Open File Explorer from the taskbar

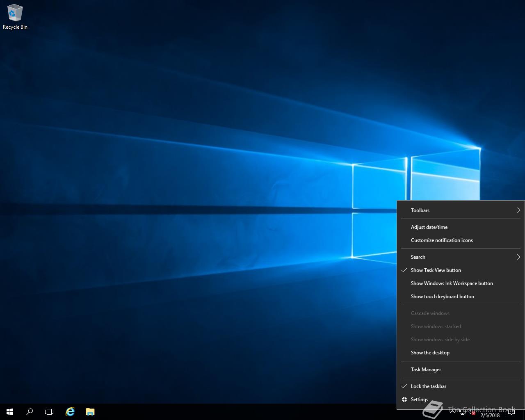point(90,412)
